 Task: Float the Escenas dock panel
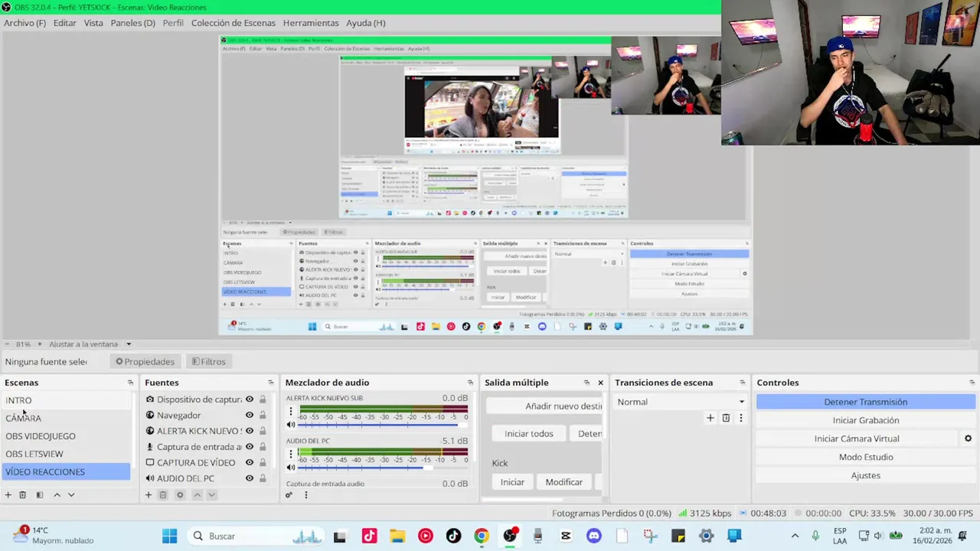[x=130, y=383]
